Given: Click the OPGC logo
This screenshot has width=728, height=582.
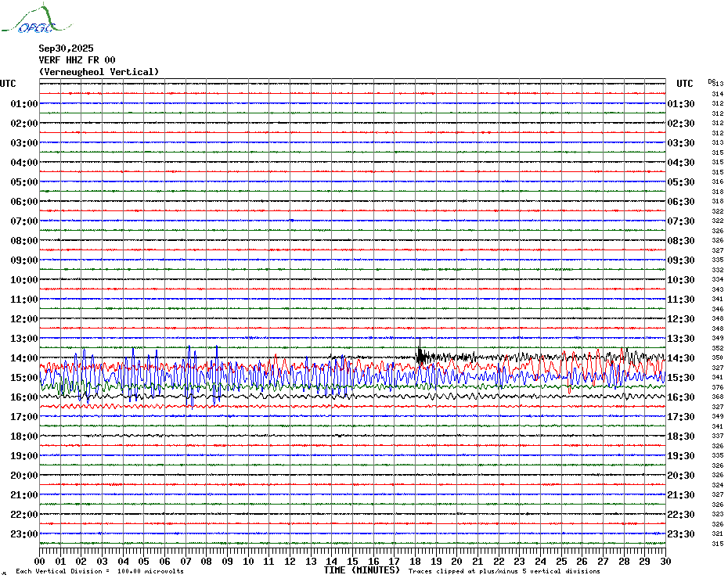Looking at the screenshot, I should tap(36, 19).
